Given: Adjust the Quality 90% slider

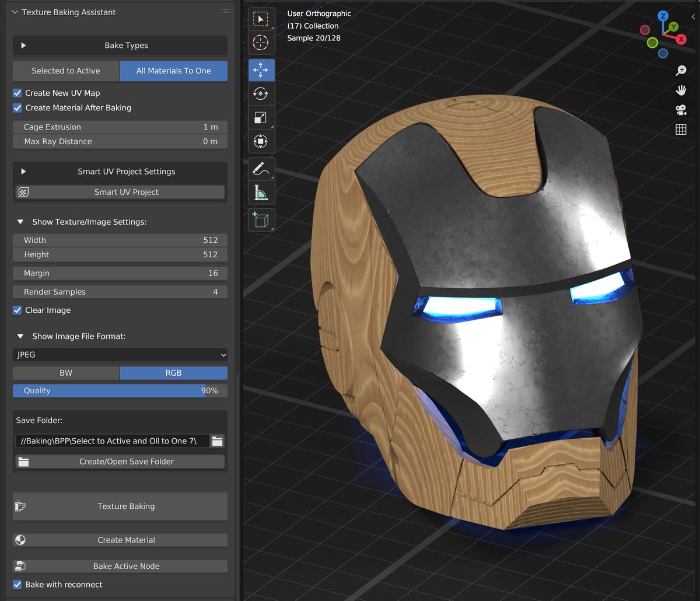Looking at the screenshot, I should tap(120, 391).
